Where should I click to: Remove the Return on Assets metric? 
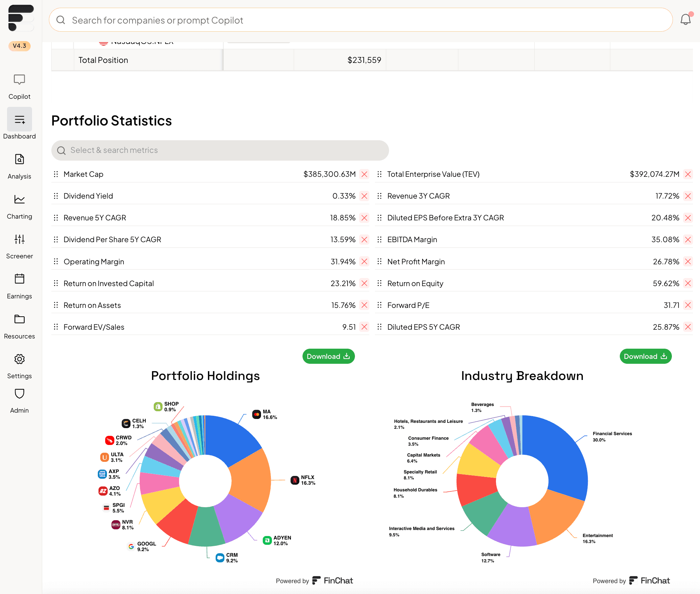(364, 305)
